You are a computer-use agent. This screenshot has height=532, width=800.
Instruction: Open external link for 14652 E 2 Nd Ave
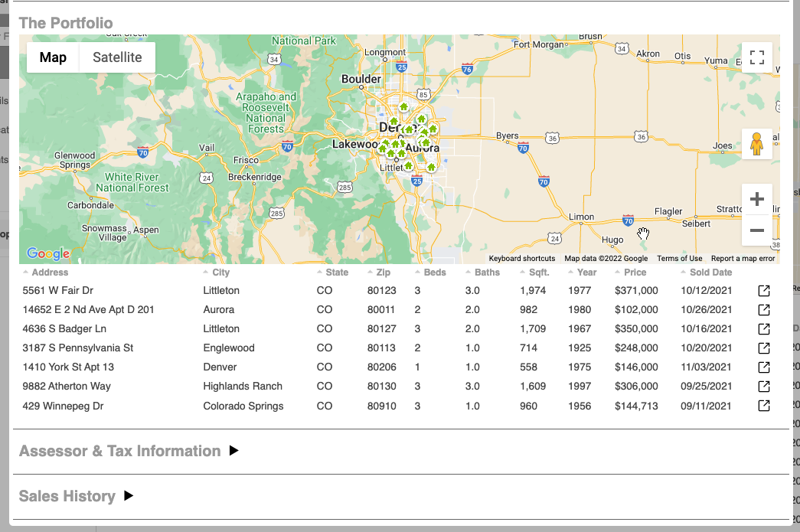click(764, 309)
